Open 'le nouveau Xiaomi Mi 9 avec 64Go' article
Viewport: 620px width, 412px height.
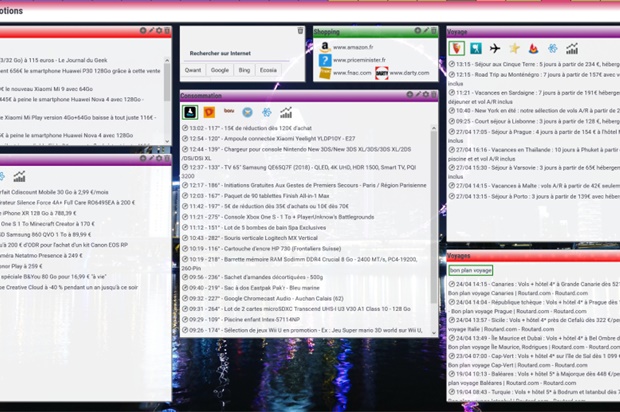click(47, 89)
